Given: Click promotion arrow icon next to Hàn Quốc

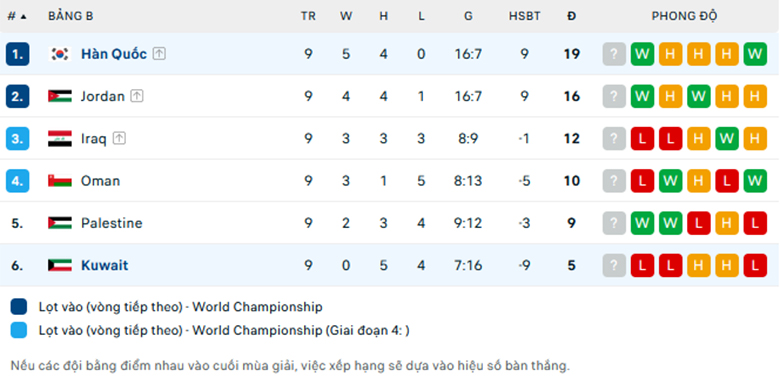Looking at the screenshot, I should [x=159, y=54].
